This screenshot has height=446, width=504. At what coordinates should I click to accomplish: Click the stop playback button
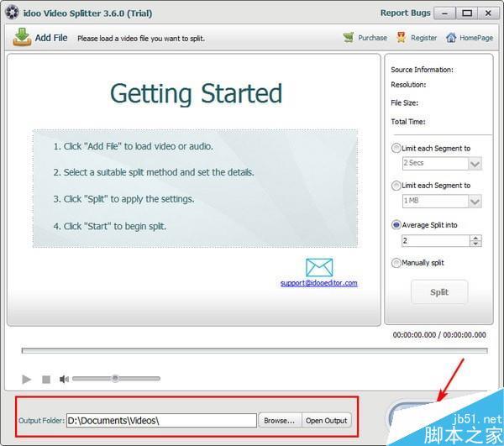(46, 380)
